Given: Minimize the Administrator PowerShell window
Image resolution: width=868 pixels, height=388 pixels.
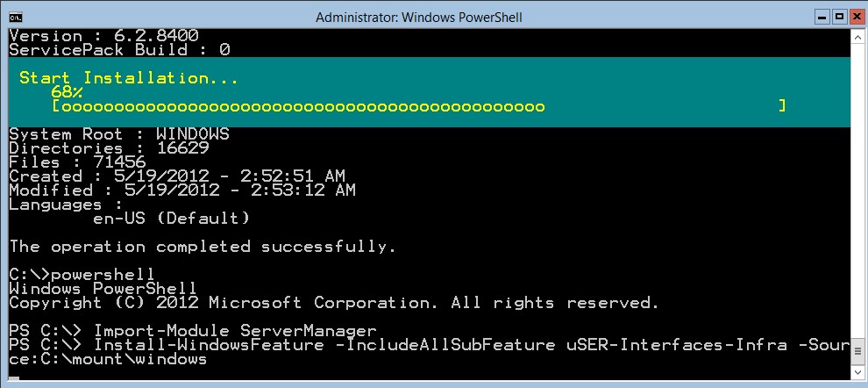Looking at the screenshot, I should (822, 17).
